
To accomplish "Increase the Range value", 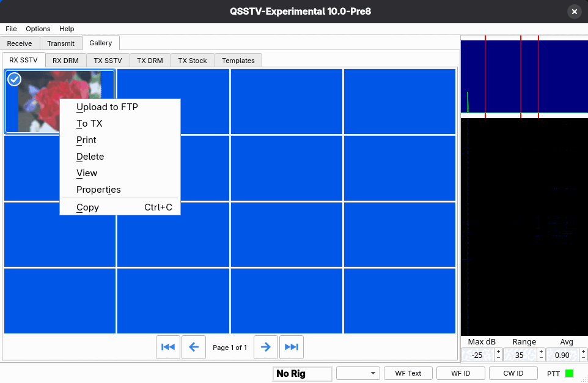I will [541, 351].
